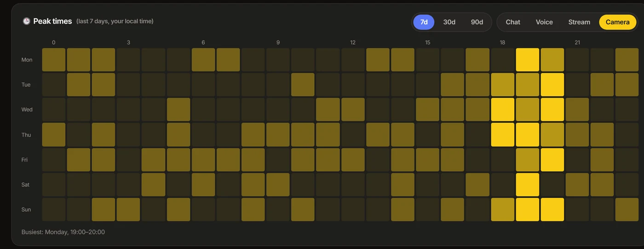Select the Saturday 17:00 heatmap cell

pyautogui.click(x=477, y=185)
